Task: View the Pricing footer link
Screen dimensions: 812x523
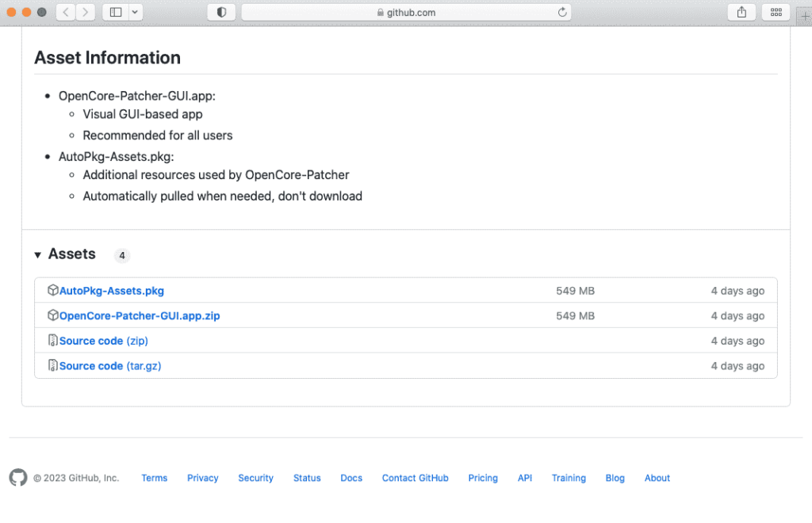Action: pos(483,478)
